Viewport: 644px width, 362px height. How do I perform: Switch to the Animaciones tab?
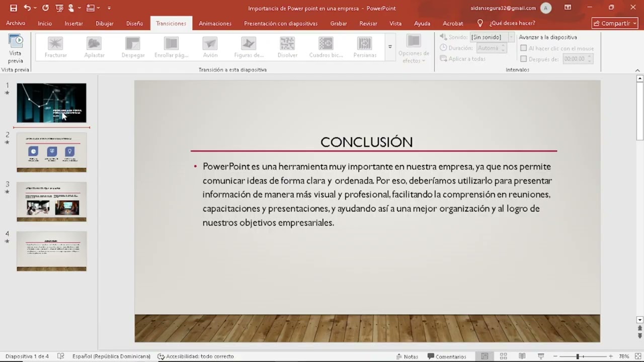pyautogui.click(x=215, y=23)
